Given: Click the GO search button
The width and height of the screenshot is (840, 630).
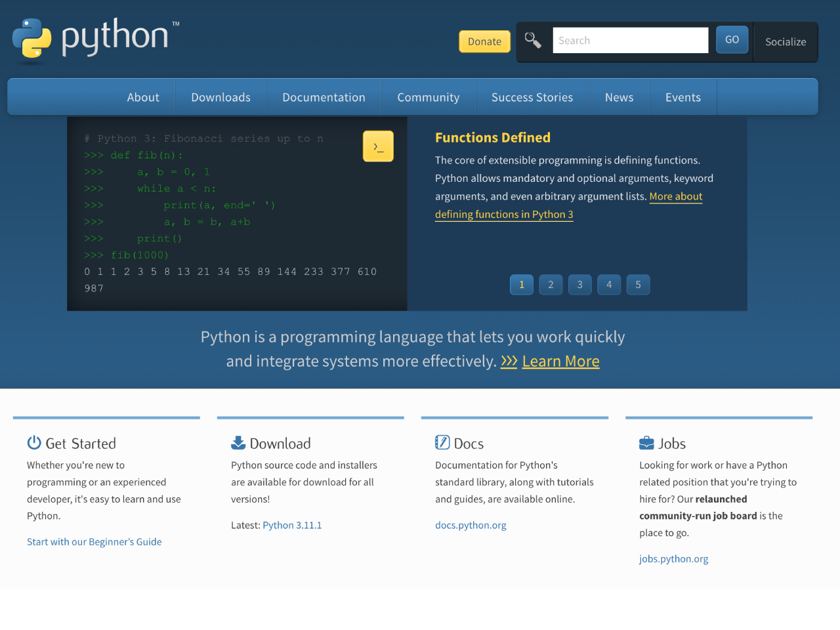Looking at the screenshot, I should [x=732, y=40].
